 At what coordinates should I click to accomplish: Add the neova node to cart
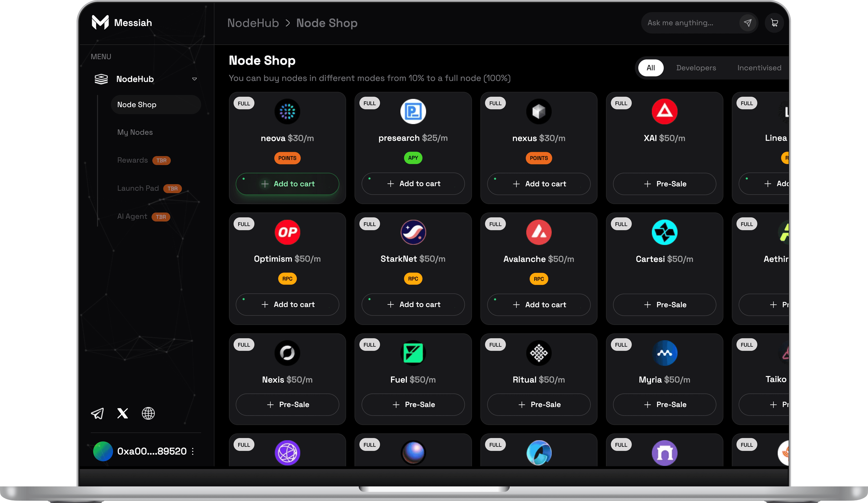click(287, 184)
